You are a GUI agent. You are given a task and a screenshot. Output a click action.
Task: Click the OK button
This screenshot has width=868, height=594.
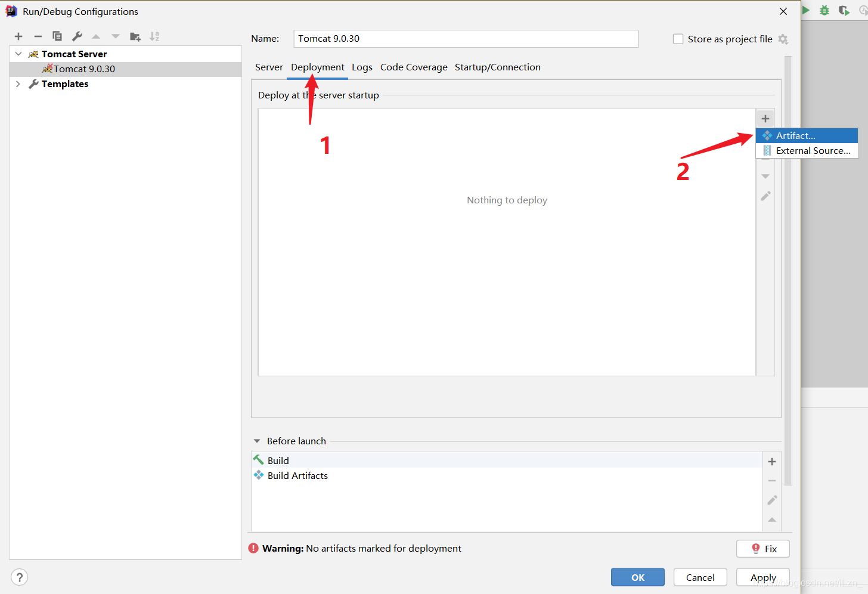638,577
